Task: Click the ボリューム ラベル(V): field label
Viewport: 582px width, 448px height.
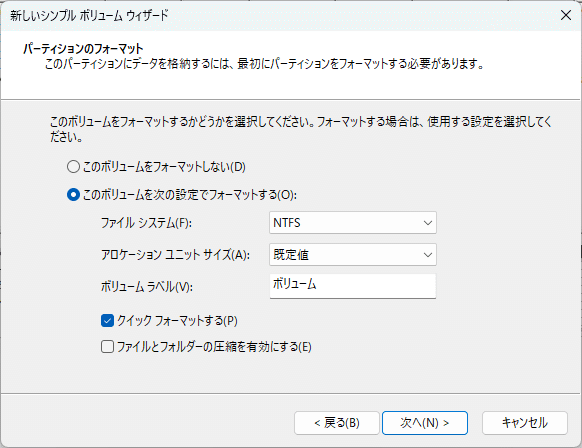Action: (x=147, y=287)
